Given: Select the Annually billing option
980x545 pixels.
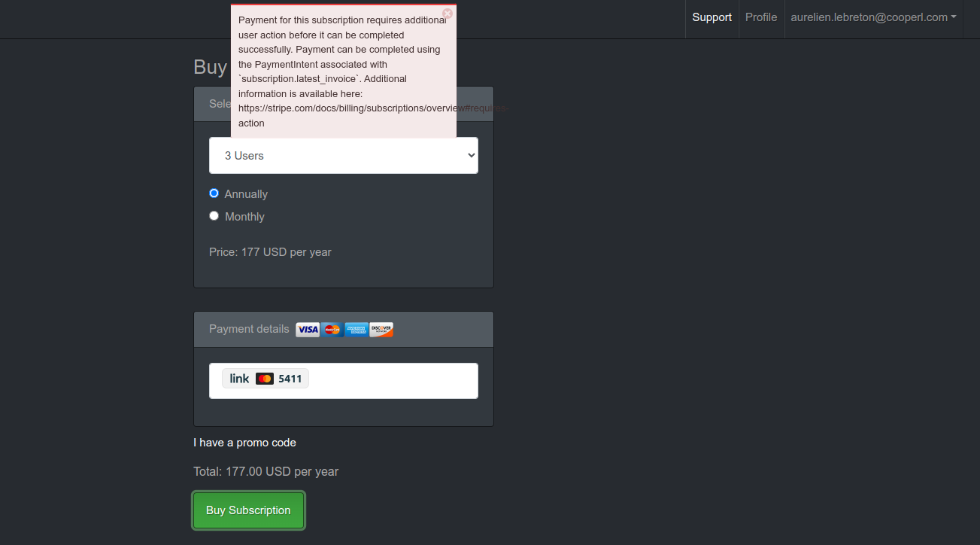Looking at the screenshot, I should point(214,193).
